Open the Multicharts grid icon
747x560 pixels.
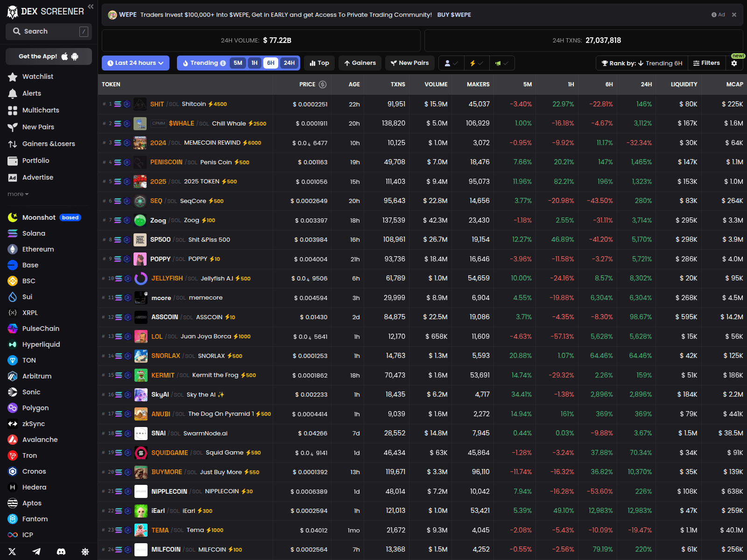coord(13,110)
